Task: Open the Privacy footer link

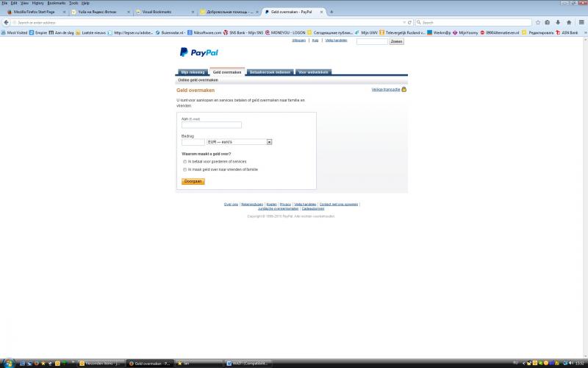Action: [285, 205]
